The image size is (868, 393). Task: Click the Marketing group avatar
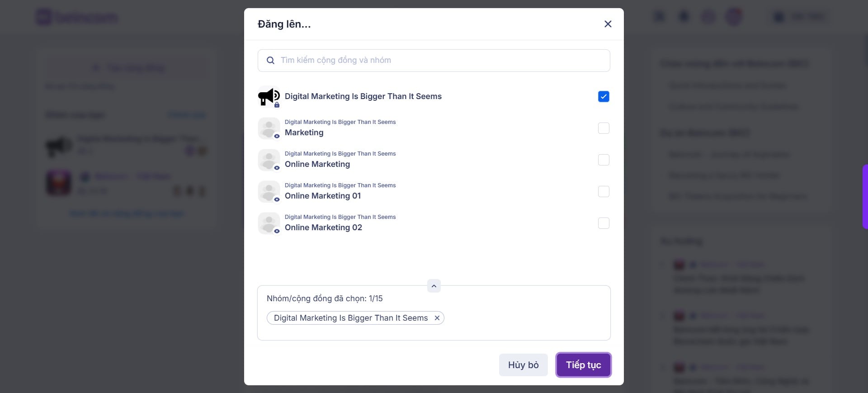(269, 128)
